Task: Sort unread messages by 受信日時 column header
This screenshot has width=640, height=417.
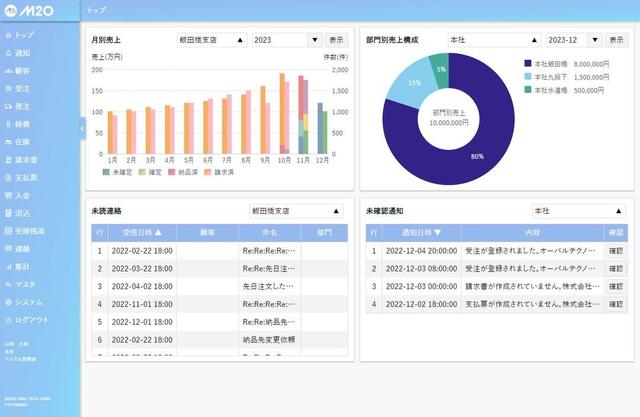Action: tap(137, 232)
